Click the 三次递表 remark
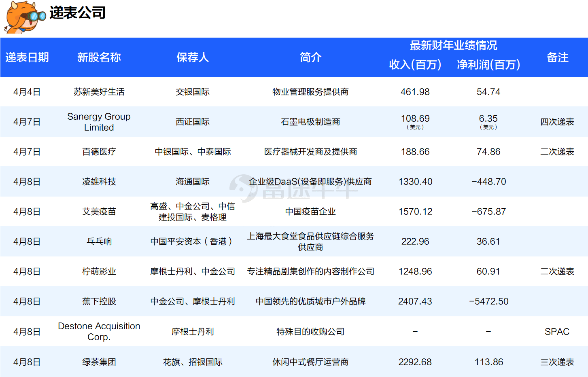Screen dimensions: 588x377 coord(557,362)
